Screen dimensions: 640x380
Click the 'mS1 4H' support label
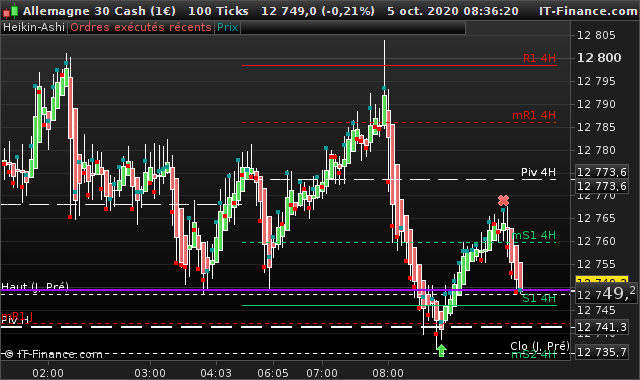[534, 235]
